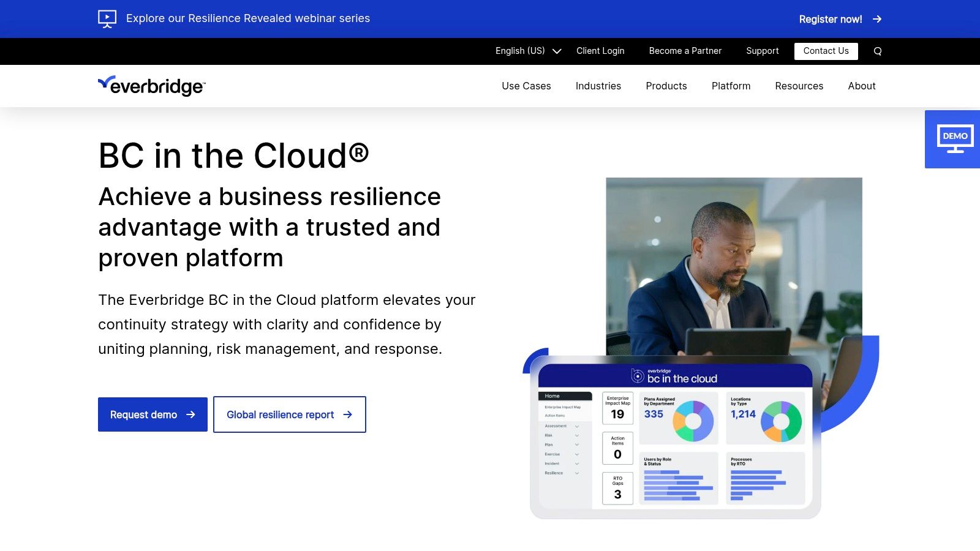Open the search magnifier icon
Image resolution: width=980 pixels, height=551 pixels.
[878, 51]
